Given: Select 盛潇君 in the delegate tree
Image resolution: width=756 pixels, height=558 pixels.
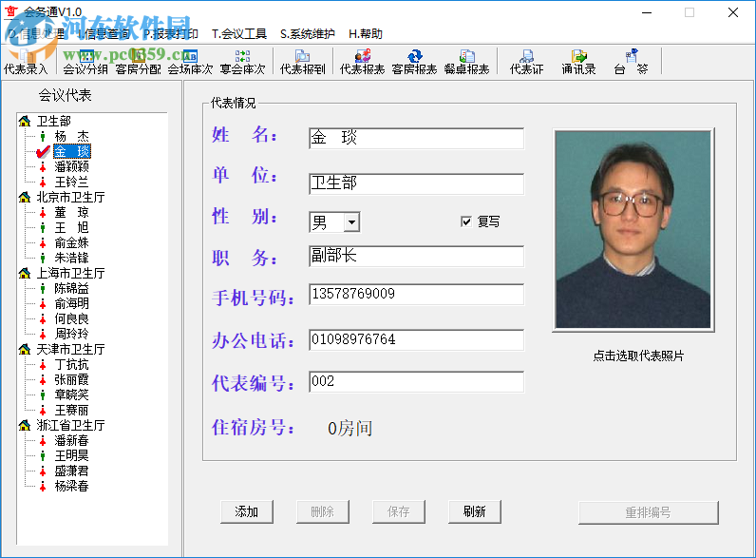Looking at the screenshot, I should tap(71, 471).
